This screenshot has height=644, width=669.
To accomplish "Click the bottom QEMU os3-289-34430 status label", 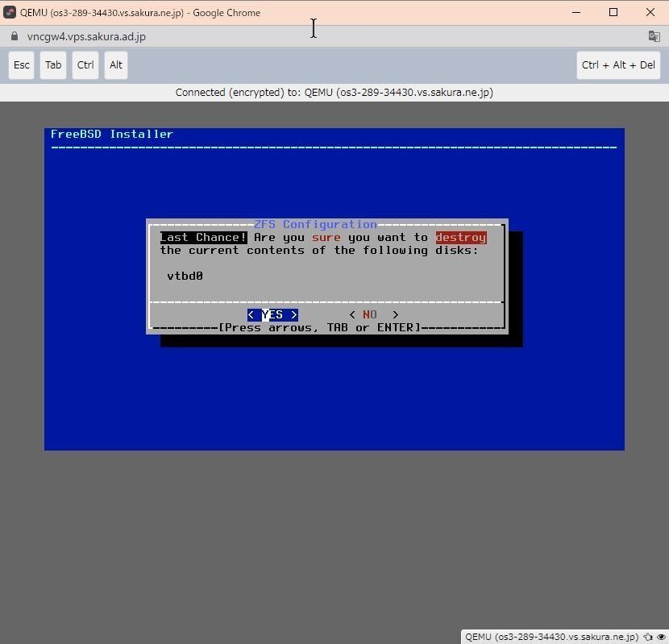I will tap(551, 638).
